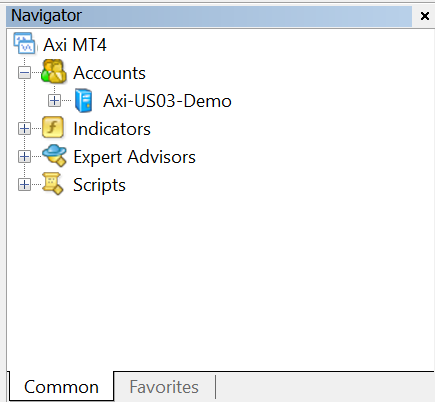This screenshot has height=402, width=435.
Task: Click the Expert Advisors hat icon
Action: point(54,155)
